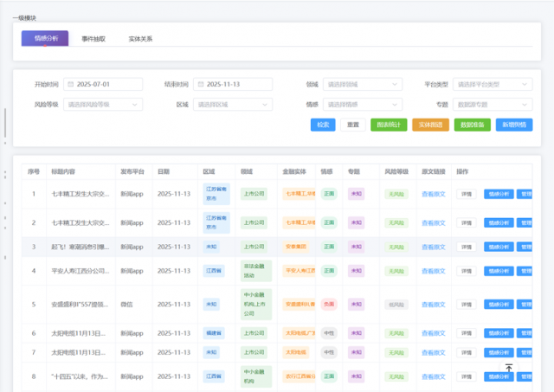The height and width of the screenshot is (392, 554).
Task: Click the orange button in the filter bar
Action: click(x=430, y=125)
